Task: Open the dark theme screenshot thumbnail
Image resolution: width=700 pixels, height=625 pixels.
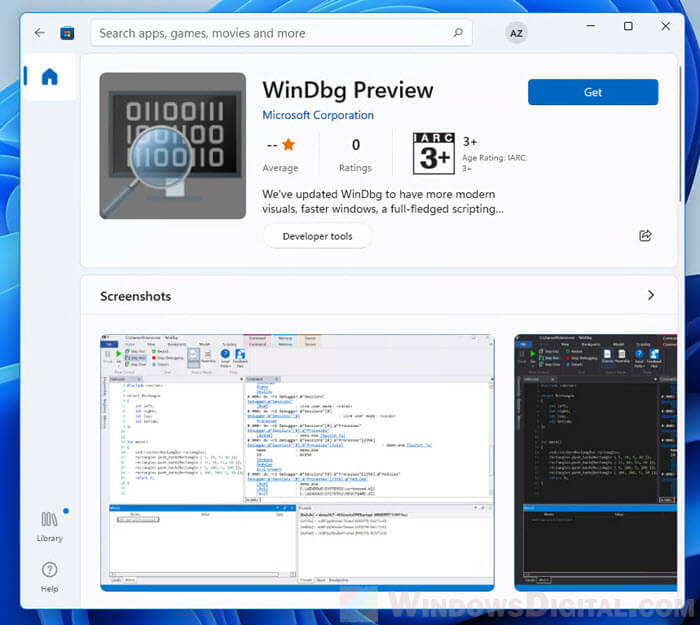Action: pyautogui.click(x=596, y=462)
